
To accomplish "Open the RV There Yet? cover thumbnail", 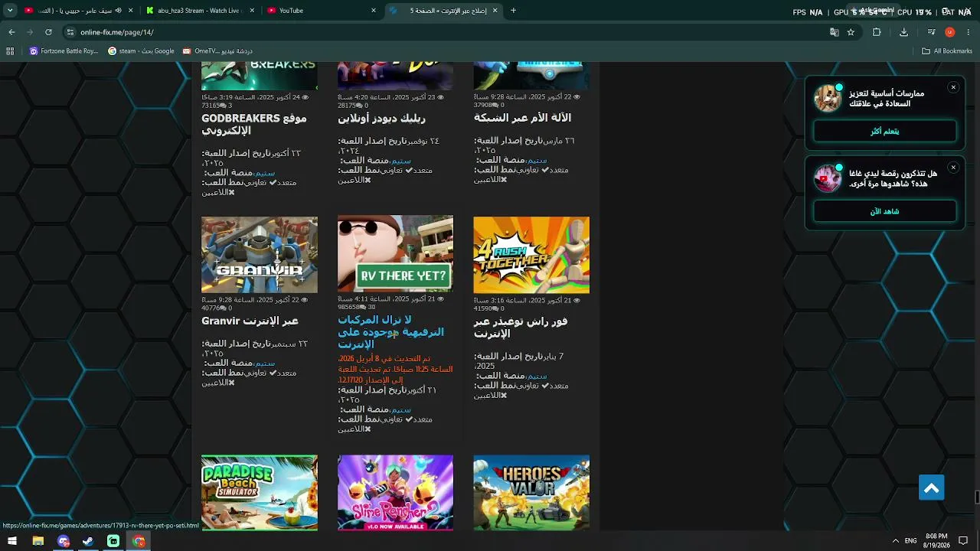I will [395, 254].
